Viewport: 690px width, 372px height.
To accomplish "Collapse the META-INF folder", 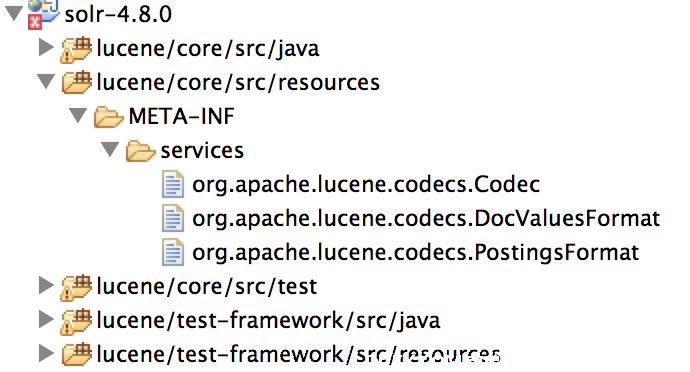I will (x=78, y=115).
